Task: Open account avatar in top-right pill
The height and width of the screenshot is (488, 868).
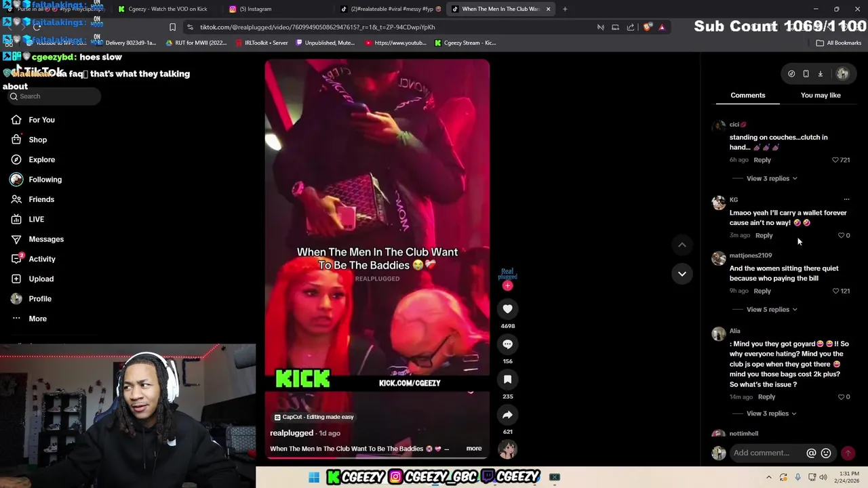Action: point(842,74)
